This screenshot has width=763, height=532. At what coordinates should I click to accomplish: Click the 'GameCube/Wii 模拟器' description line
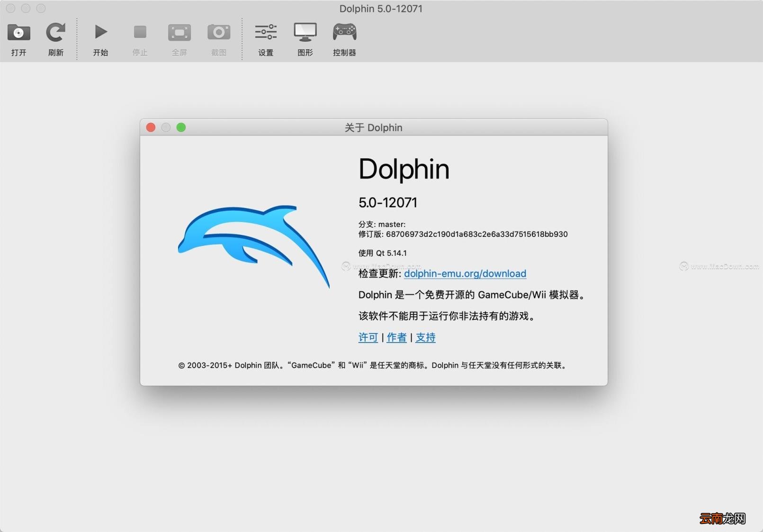(471, 295)
